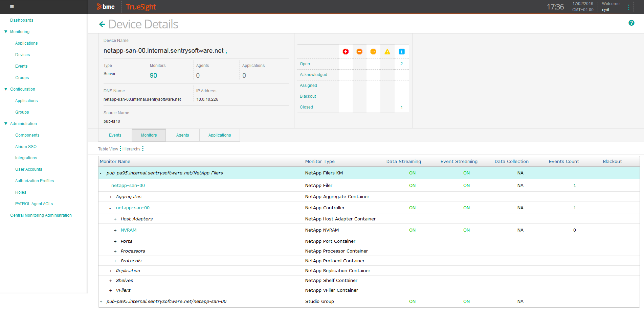Click the major orange severity icon

pyautogui.click(x=359, y=52)
